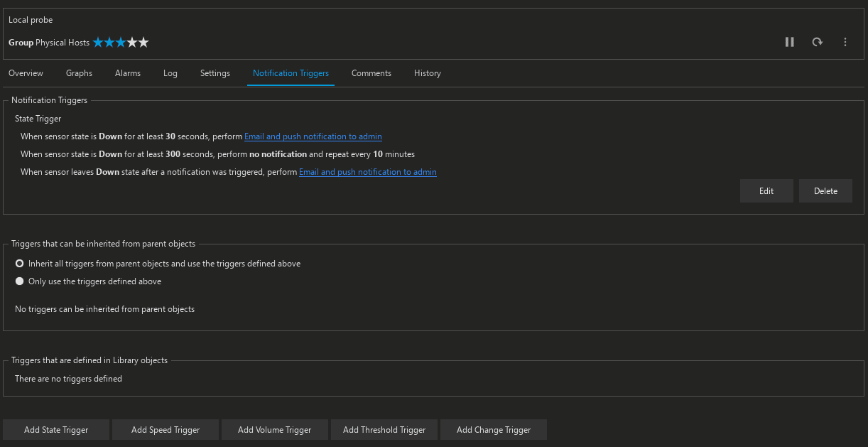The image size is (868, 447).
Task: Select Inherit all triggers from parent objects
Action: 20,264
